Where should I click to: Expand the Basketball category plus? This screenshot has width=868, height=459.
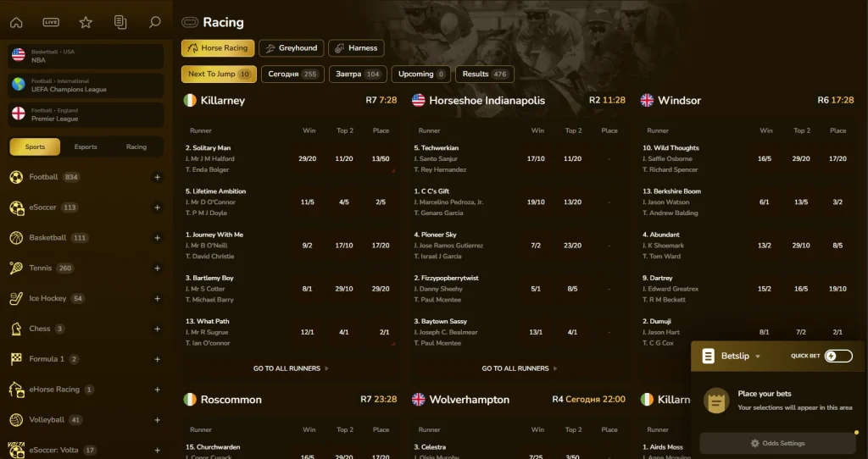157,238
